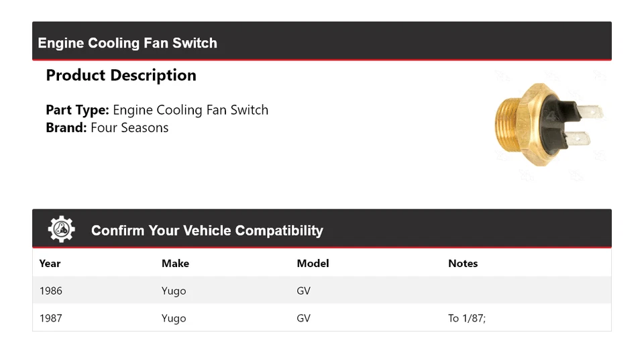Screen dimensions: 644x353
Task: Click the Year column header
Action: [x=50, y=264]
